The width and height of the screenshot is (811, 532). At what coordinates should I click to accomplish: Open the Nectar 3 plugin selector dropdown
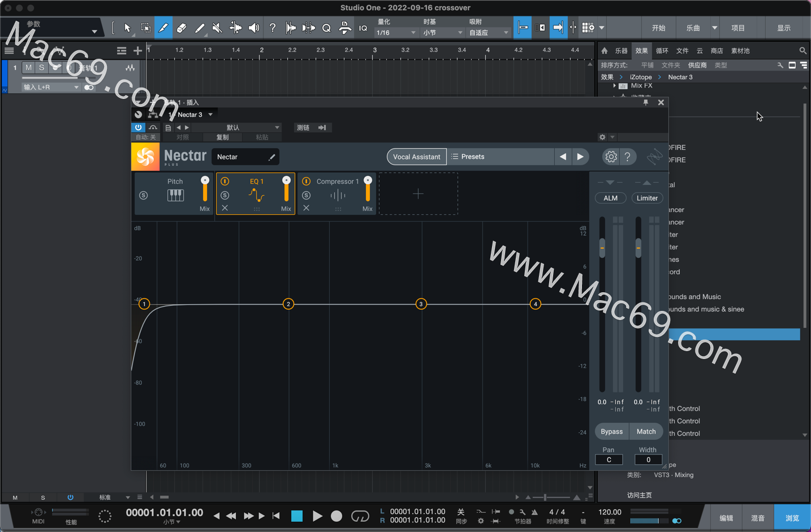click(x=210, y=115)
